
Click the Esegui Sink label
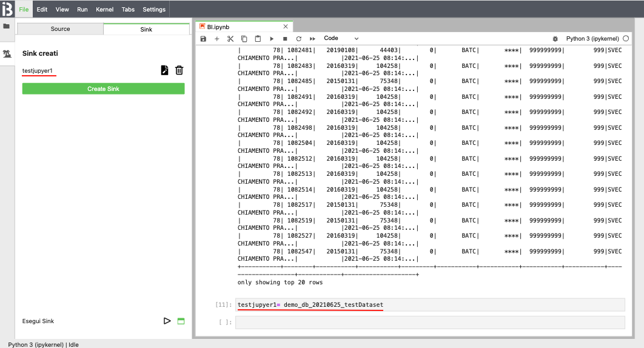[x=38, y=321]
